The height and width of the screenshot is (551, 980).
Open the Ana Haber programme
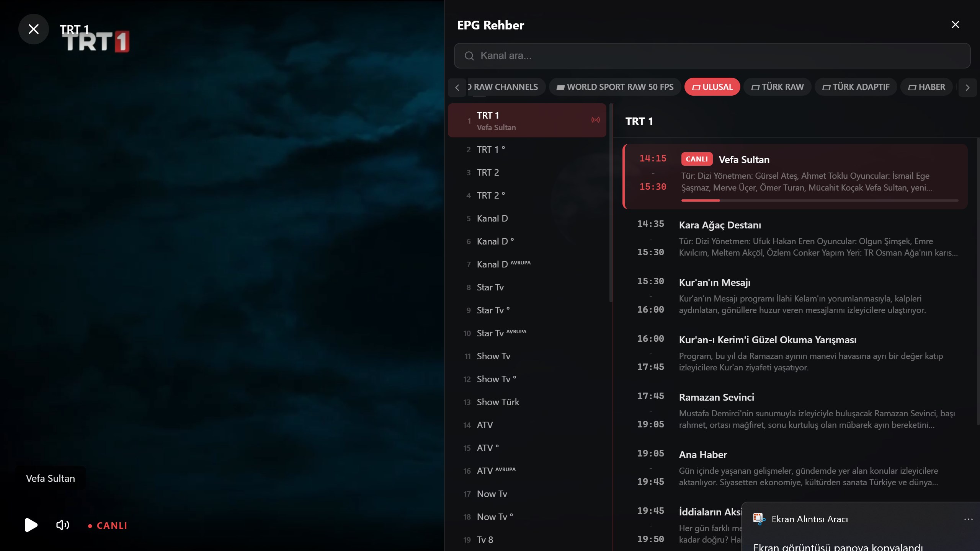click(x=795, y=468)
